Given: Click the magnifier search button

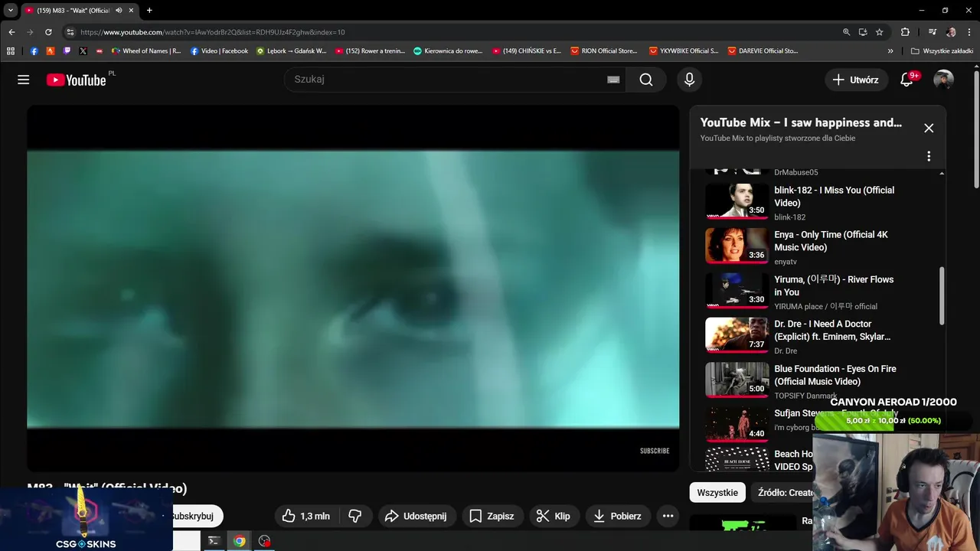Looking at the screenshot, I should [646, 80].
